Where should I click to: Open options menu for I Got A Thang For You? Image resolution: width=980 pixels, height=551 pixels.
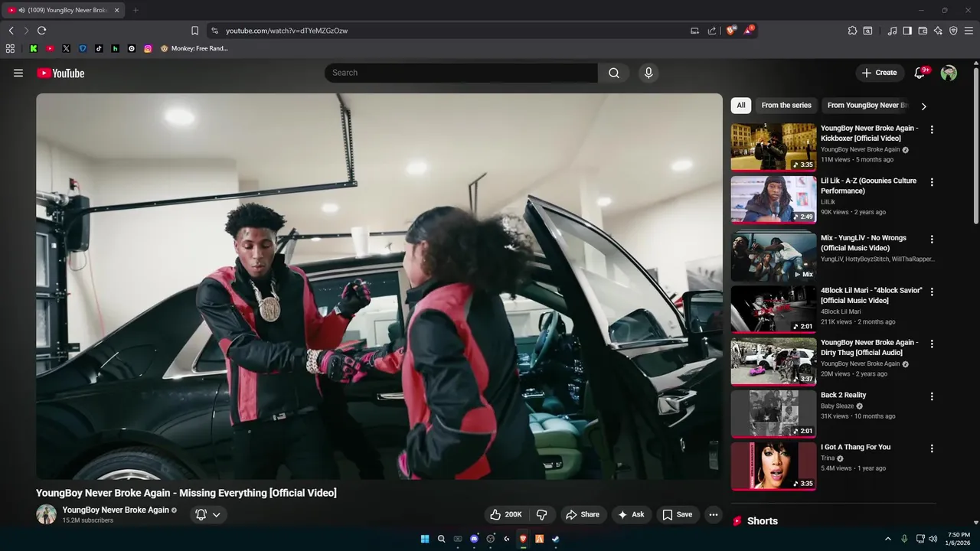coord(932,448)
